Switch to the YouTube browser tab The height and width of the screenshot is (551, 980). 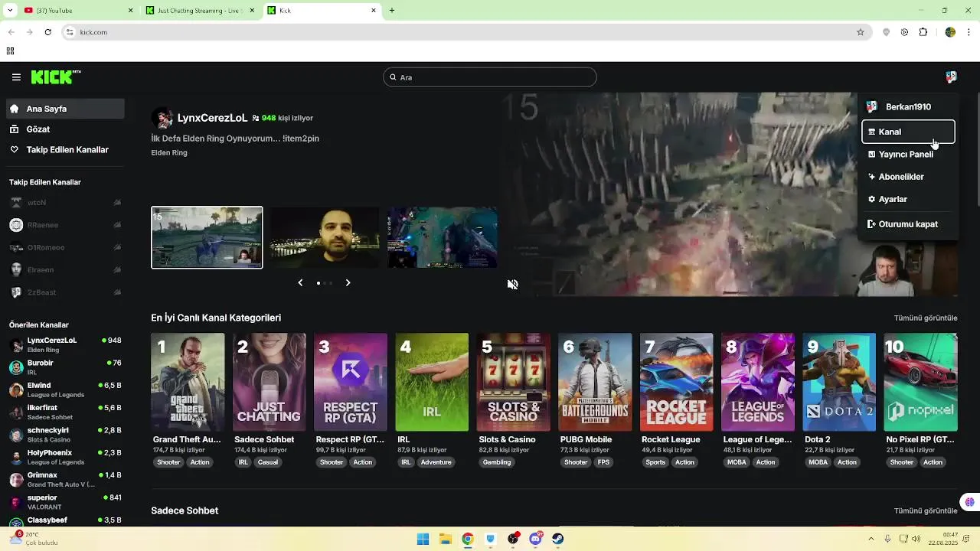coord(77,11)
